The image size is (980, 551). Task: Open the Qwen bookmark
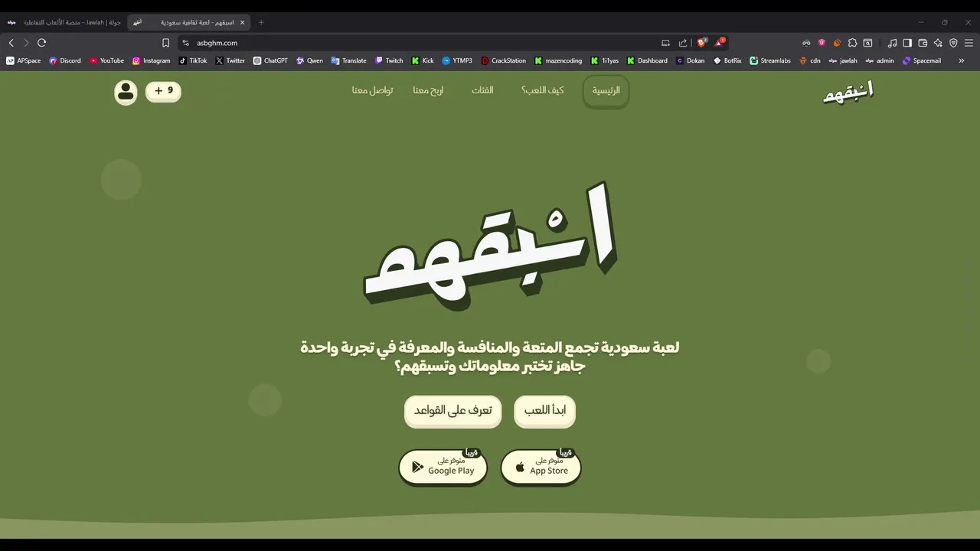(309, 60)
